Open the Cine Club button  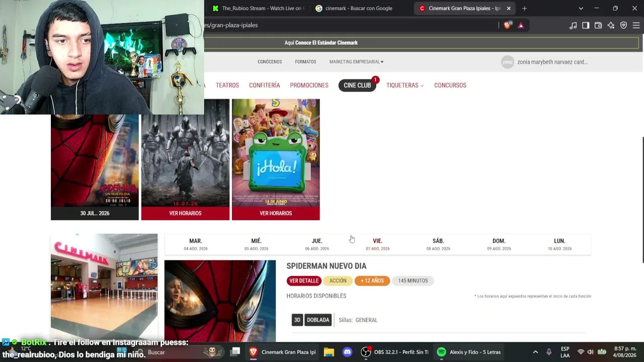357,85
